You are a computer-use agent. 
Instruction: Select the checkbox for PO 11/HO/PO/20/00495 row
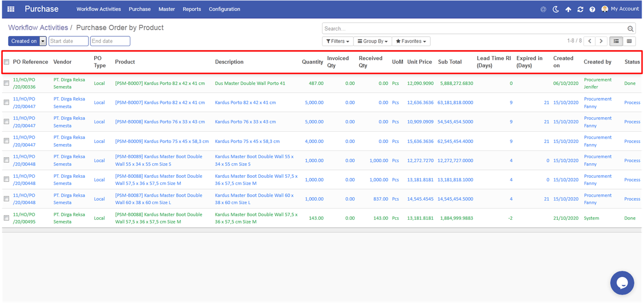pos(7,218)
